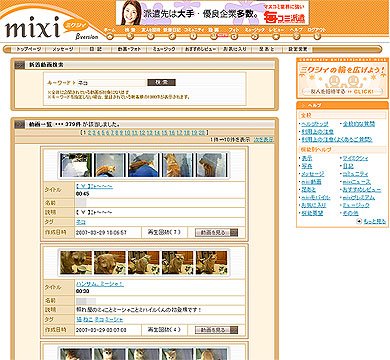Click the ネコ tag in the first video card
Viewport: 390px width, 360px height.
coord(81,222)
